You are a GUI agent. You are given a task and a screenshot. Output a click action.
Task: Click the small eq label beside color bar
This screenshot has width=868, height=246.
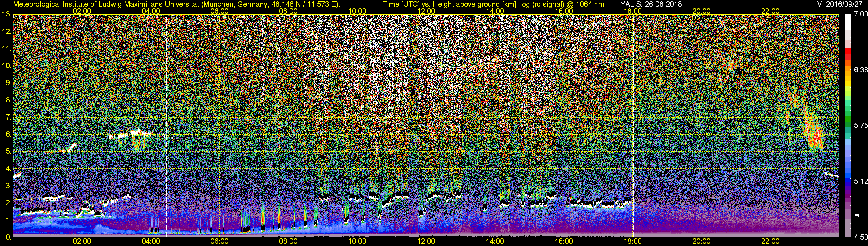tap(857, 215)
